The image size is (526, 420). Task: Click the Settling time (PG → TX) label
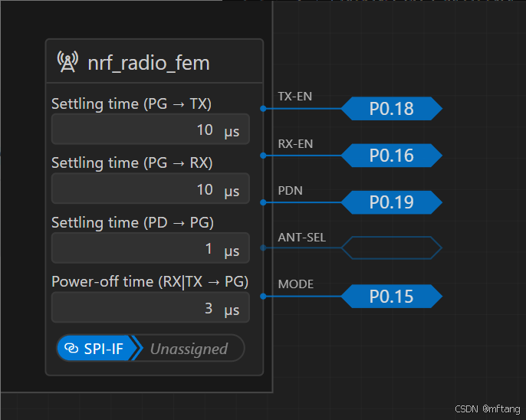(x=132, y=104)
